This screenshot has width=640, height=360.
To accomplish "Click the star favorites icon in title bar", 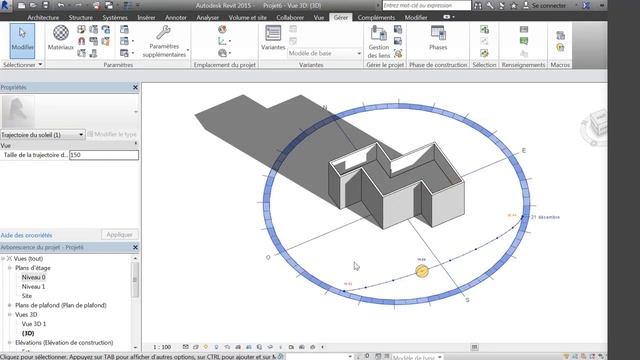I will pyautogui.click(x=513, y=5).
